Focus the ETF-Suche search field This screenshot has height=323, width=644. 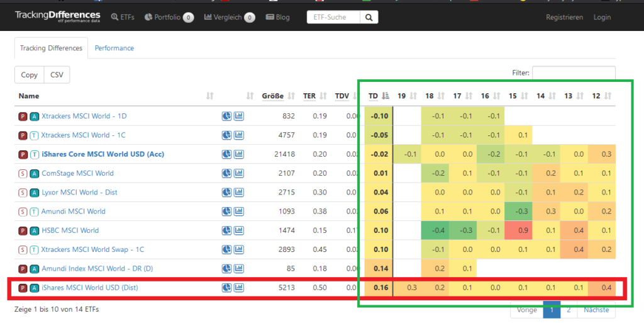click(x=333, y=17)
